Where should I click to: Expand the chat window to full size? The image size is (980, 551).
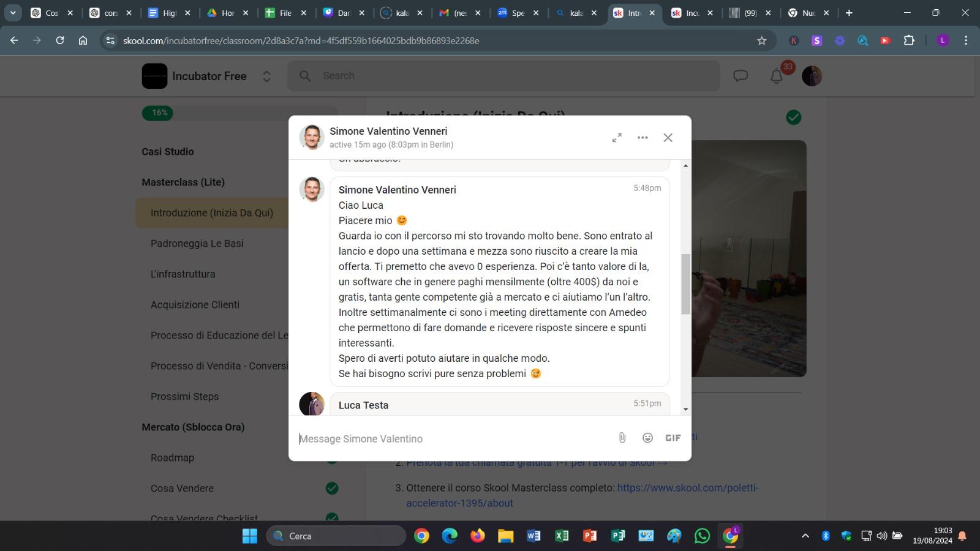pos(617,138)
